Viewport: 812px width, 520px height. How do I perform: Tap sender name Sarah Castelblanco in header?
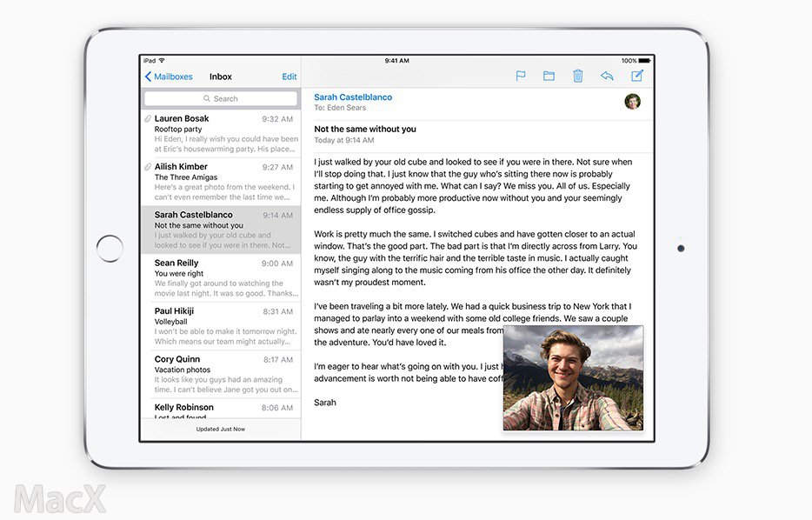pyautogui.click(x=353, y=97)
